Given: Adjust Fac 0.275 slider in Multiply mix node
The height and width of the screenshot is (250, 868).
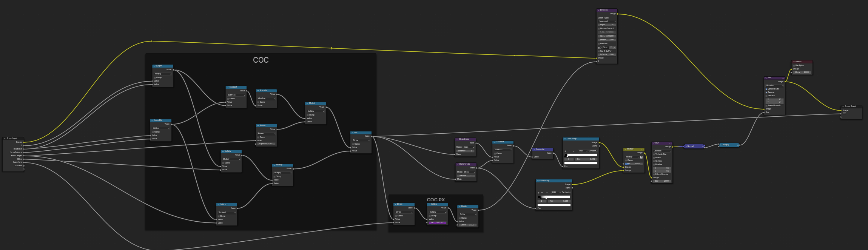Looking at the screenshot, I should [x=634, y=164].
